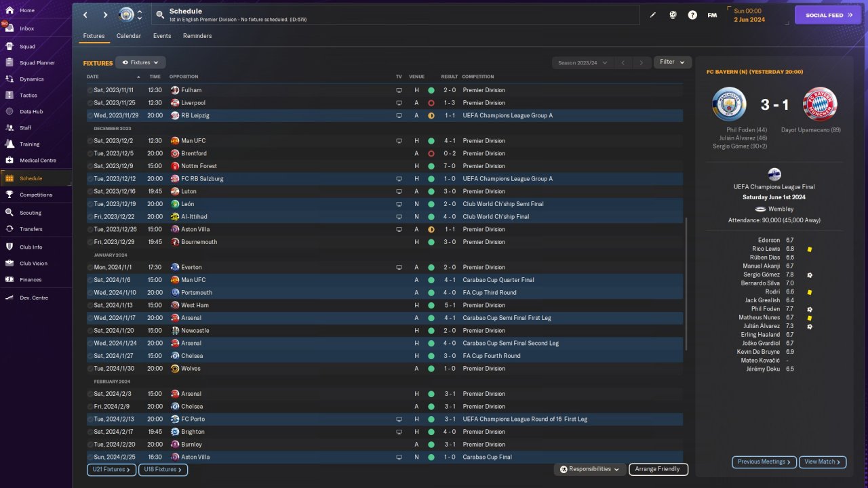The width and height of the screenshot is (868, 488).
Task: Open Competitions trophy icon in sidebar
Action: (9, 195)
